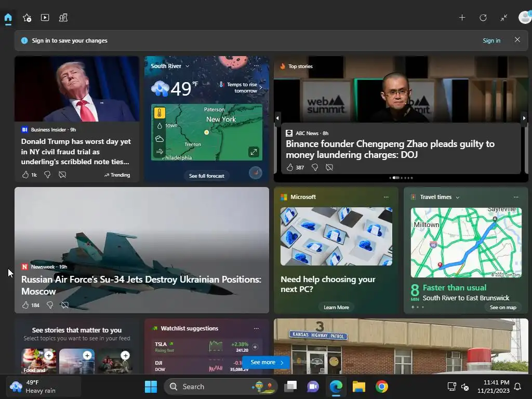Go to next top story
This screenshot has height=399, width=532.
click(524, 118)
